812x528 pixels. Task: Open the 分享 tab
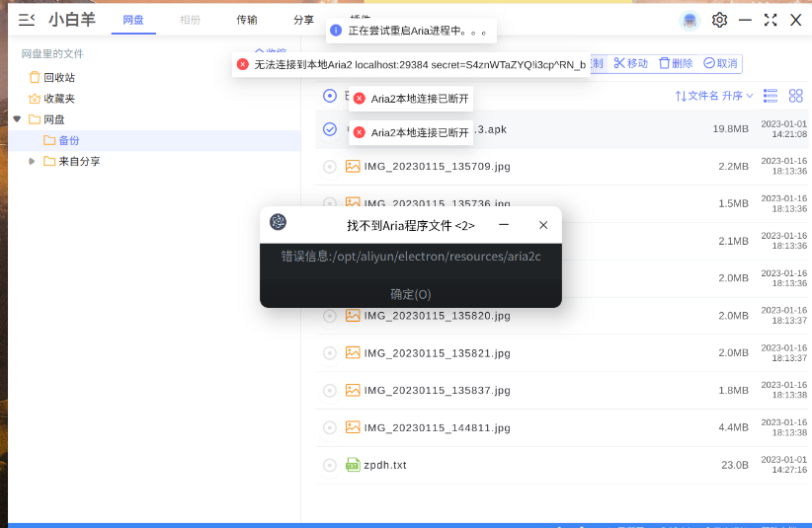(x=303, y=20)
